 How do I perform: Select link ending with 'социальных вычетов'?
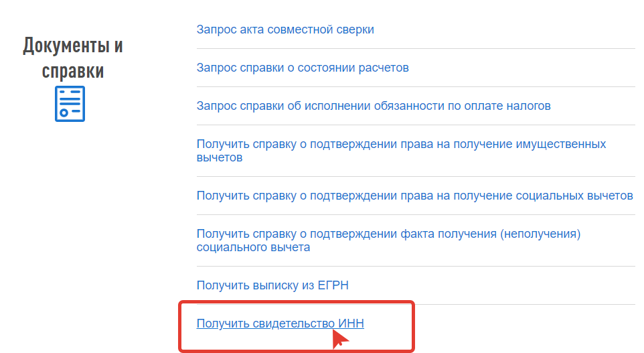[x=414, y=196]
